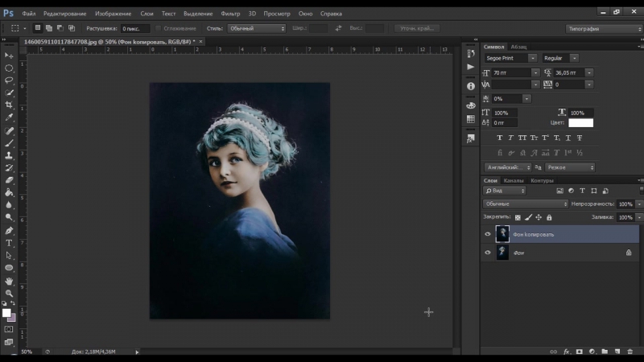The height and width of the screenshot is (362, 644).
Task: Click the 'Растушевка' pixel input field
Action: click(134, 28)
